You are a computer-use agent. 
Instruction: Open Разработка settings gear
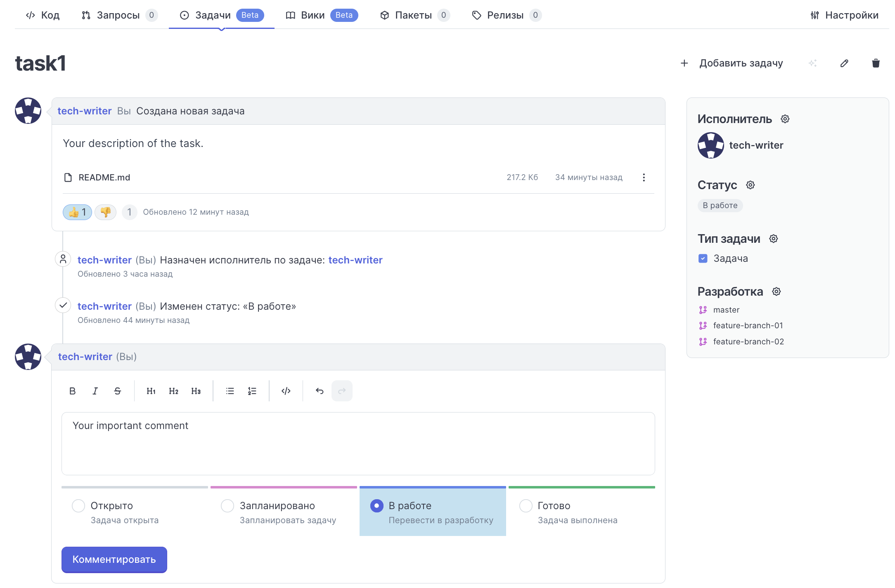tap(776, 292)
